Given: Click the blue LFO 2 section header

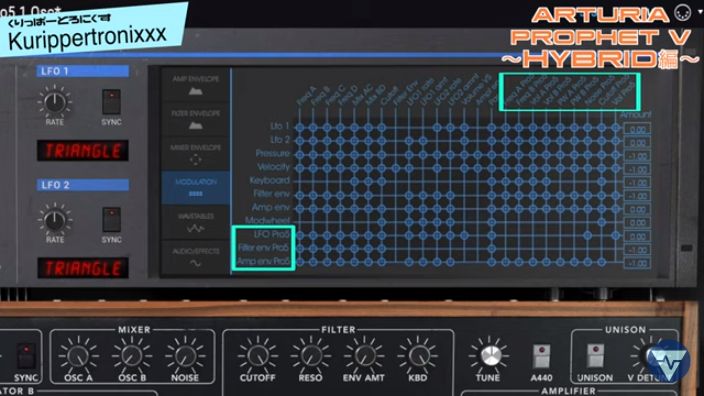Looking at the screenshot, I should (x=83, y=185).
